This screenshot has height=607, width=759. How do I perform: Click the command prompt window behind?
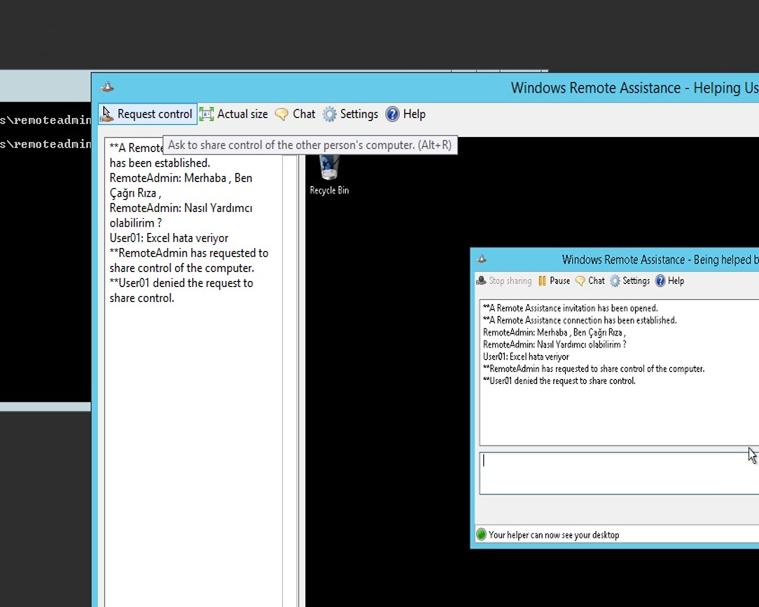(46, 252)
